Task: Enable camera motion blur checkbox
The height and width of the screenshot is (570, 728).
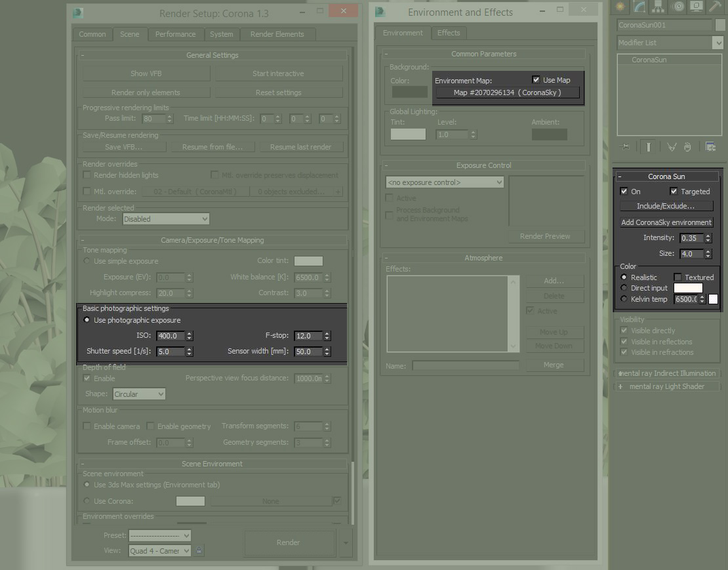Action: click(x=87, y=426)
